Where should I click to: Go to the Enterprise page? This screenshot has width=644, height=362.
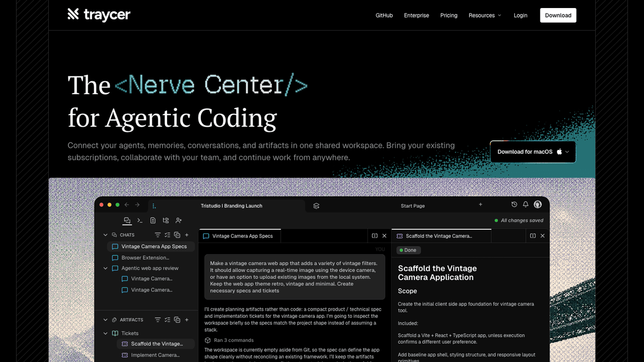point(417,16)
